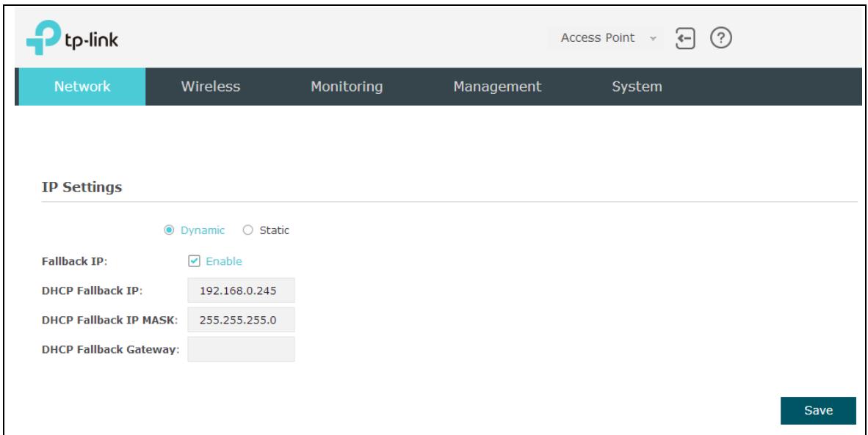Click the Fallback IP: label
Screen dimensions: 868x435
pos(75,261)
